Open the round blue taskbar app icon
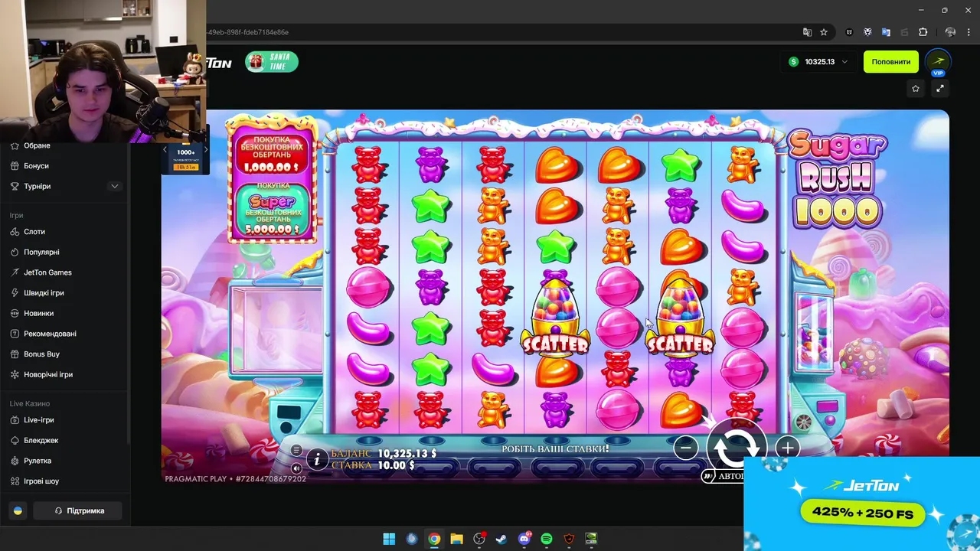Viewport: 980px width, 551px height. tap(411, 539)
